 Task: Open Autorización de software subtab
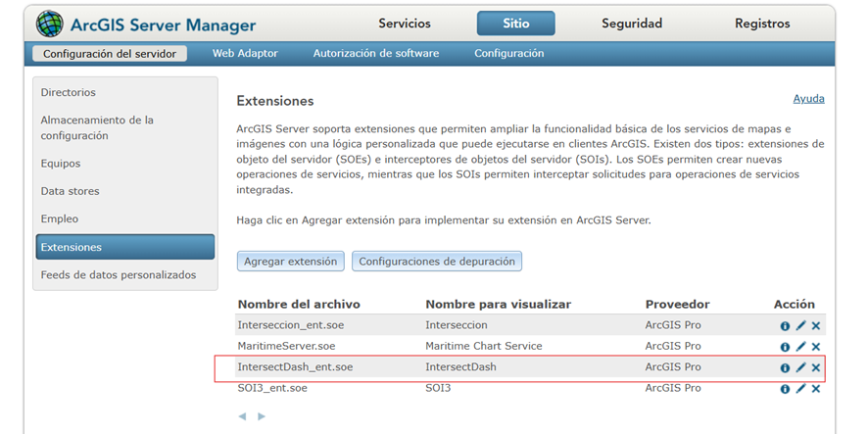(376, 54)
